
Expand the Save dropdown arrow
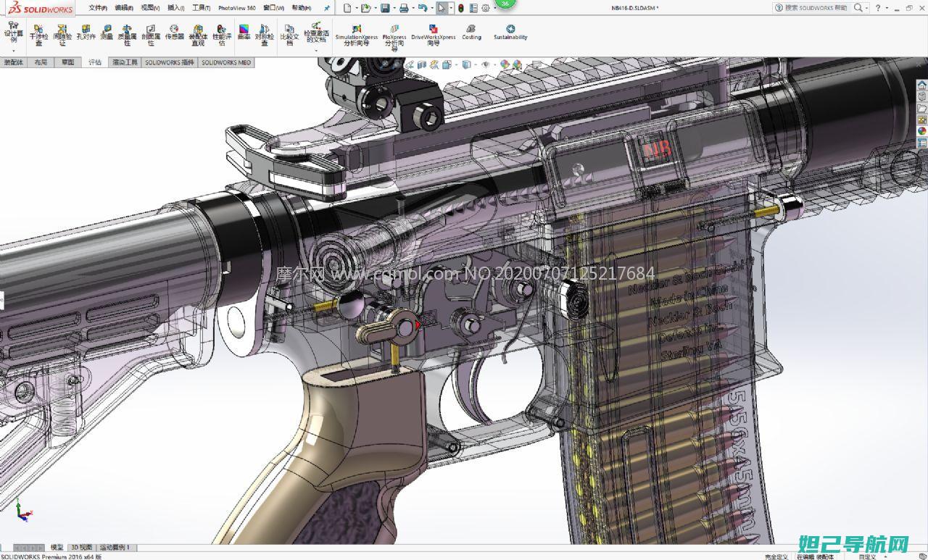(x=393, y=8)
